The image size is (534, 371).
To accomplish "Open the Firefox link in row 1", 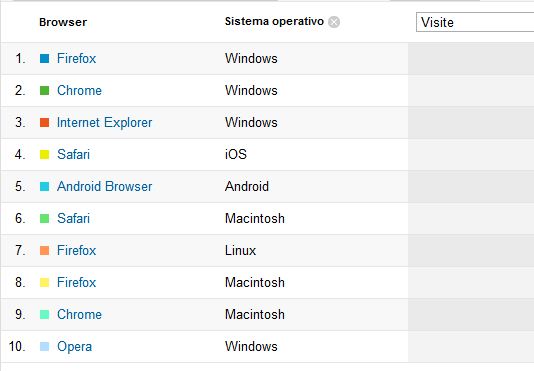I will (x=77, y=58).
